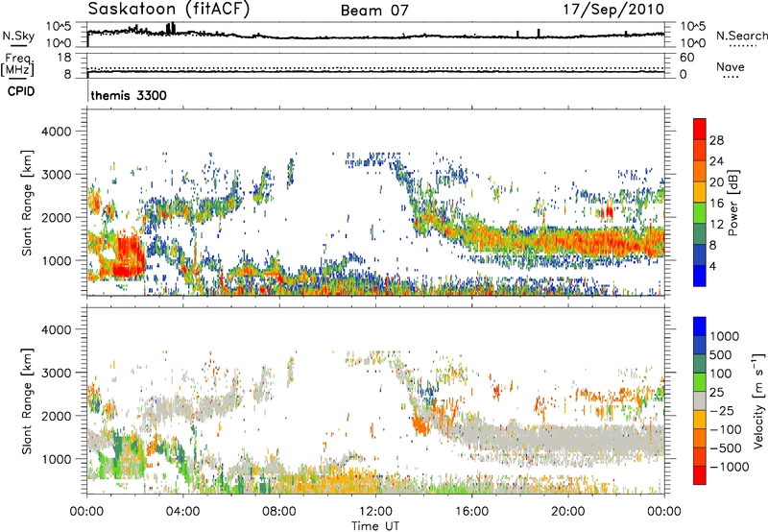Select the 'Nave' legend label
The height and width of the screenshot is (532, 768).
(x=731, y=67)
